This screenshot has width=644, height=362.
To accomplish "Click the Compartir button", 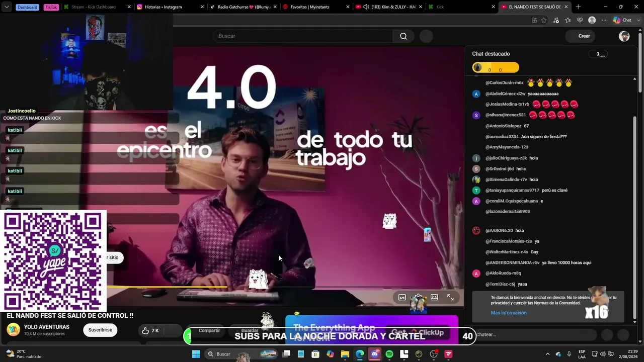I will pyautogui.click(x=209, y=331).
